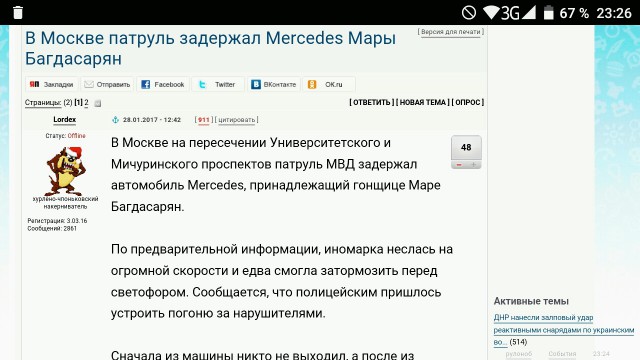Image resolution: width=640 pixels, height=360 pixels.
Task: Open Lordex user profile
Action: [x=64, y=119]
